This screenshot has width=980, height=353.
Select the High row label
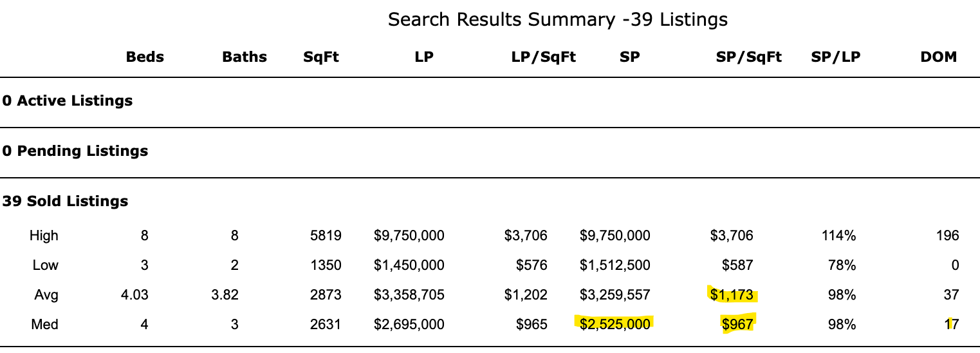[44, 236]
